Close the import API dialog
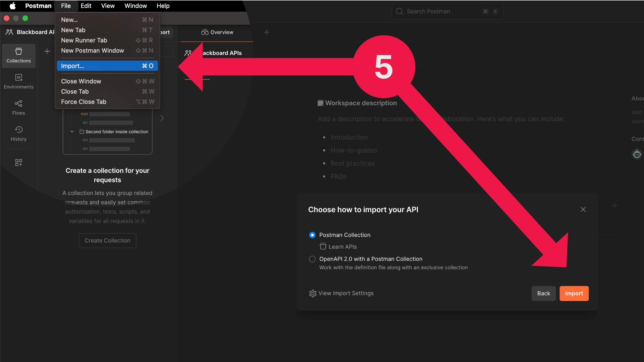 [583, 209]
